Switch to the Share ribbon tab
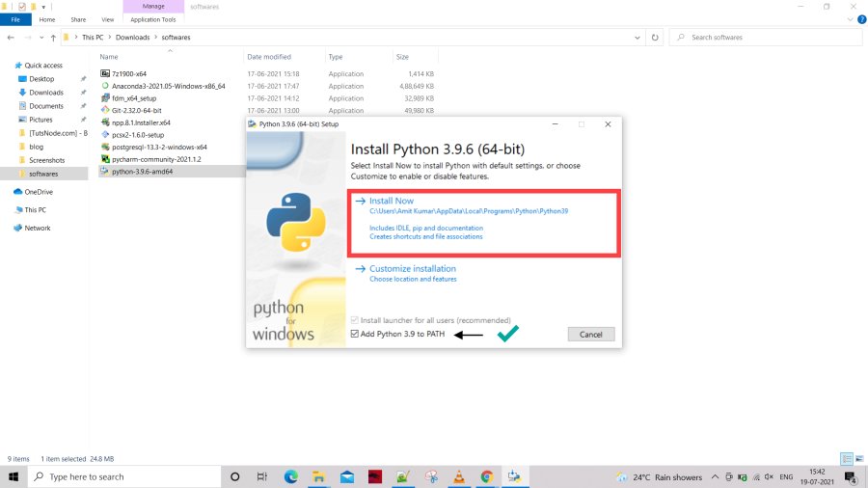The width and height of the screenshot is (868, 488). click(x=78, y=19)
